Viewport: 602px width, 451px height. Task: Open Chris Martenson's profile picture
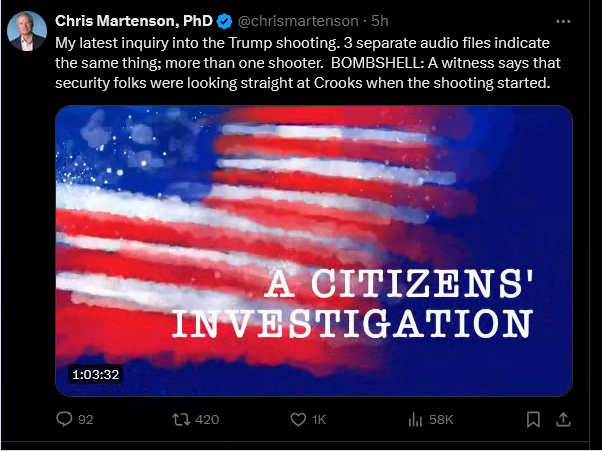click(27, 31)
